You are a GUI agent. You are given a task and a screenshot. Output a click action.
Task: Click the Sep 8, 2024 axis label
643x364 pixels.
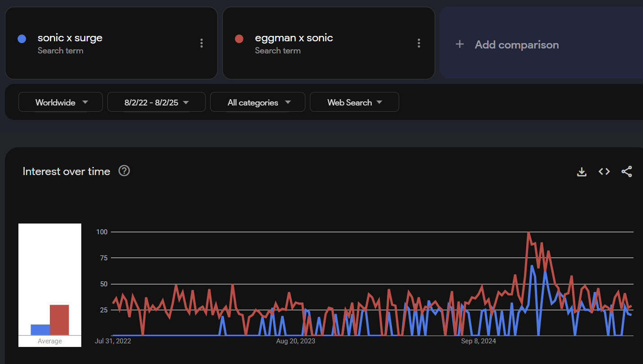click(479, 341)
